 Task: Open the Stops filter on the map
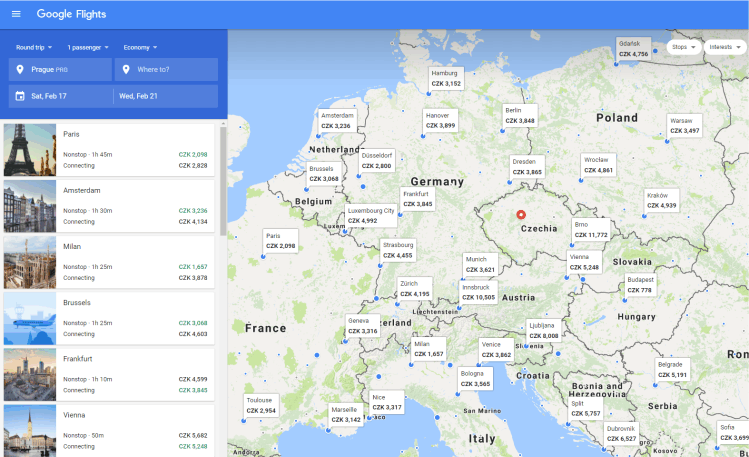683,47
